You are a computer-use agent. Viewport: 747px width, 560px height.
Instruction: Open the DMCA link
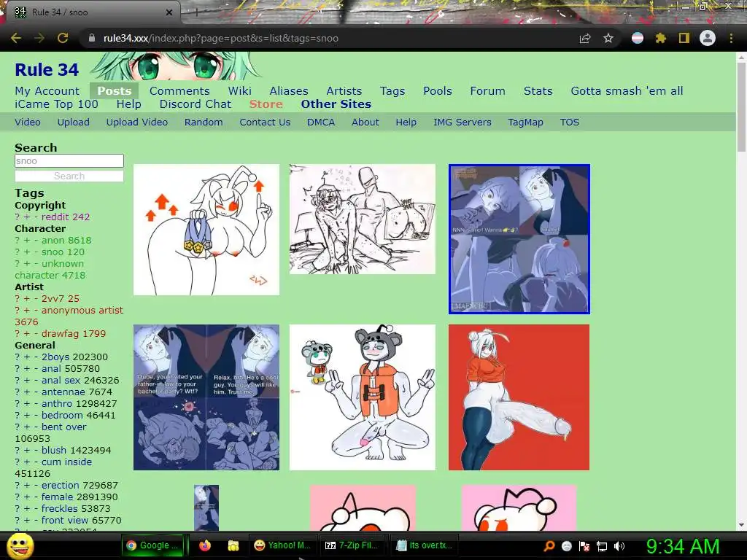[x=321, y=122]
